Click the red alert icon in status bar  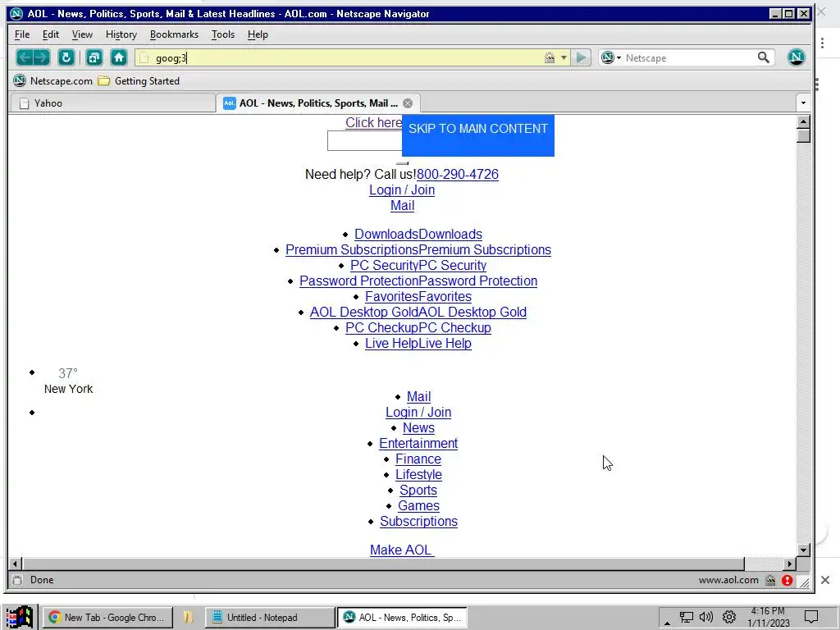point(787,580)
